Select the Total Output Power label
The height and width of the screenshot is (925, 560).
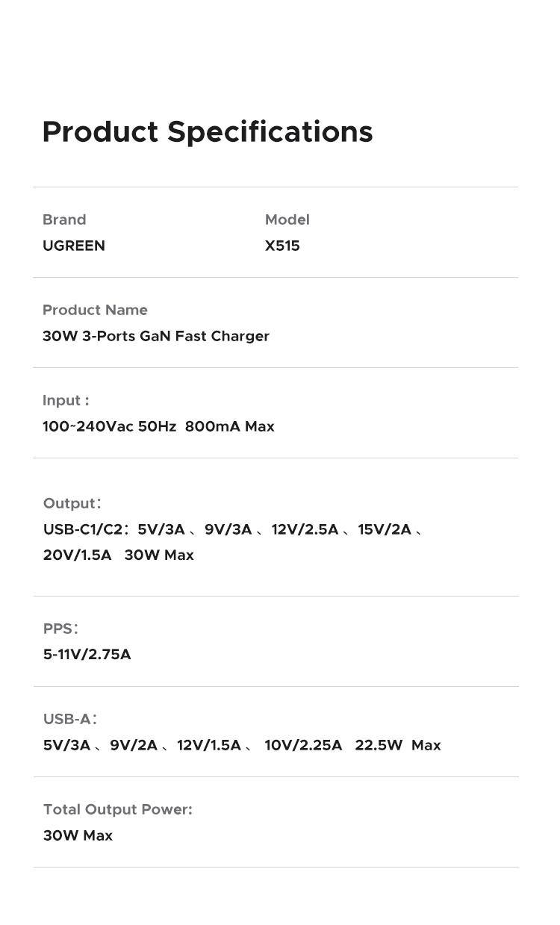tap(118, 809)
